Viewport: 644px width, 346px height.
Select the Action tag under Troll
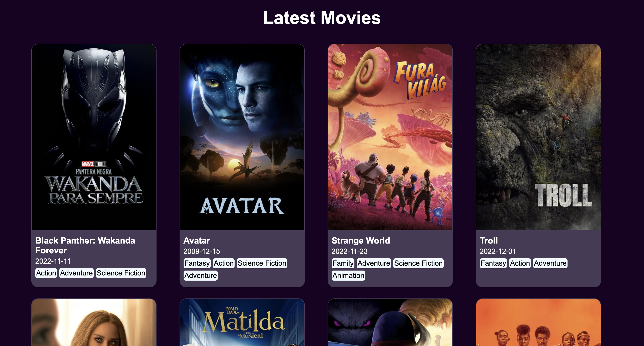(x=520, y=263)
